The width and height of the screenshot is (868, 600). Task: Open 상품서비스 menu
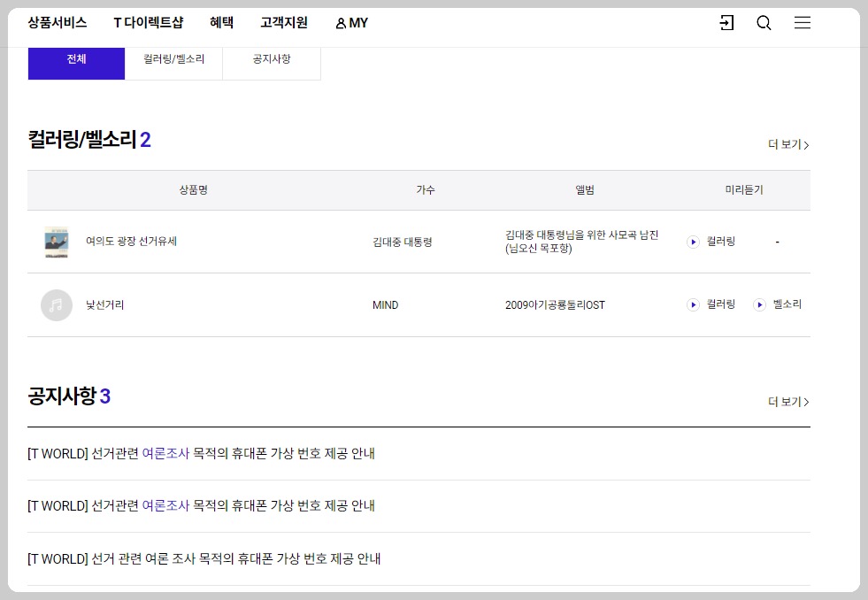click(58, 23)
